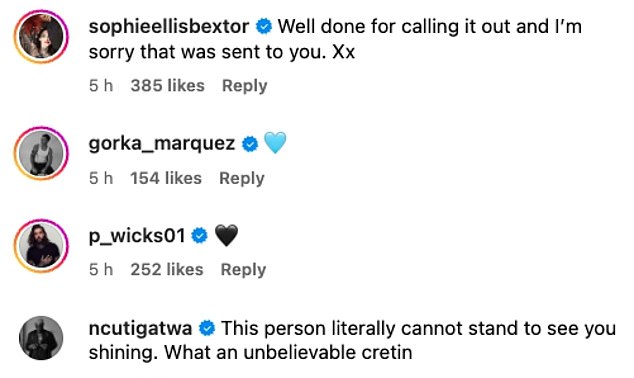This screenshot has height=378, width=634.
Task: Reply to sophieellisbextor's comment
Action: tap(245, 86)
